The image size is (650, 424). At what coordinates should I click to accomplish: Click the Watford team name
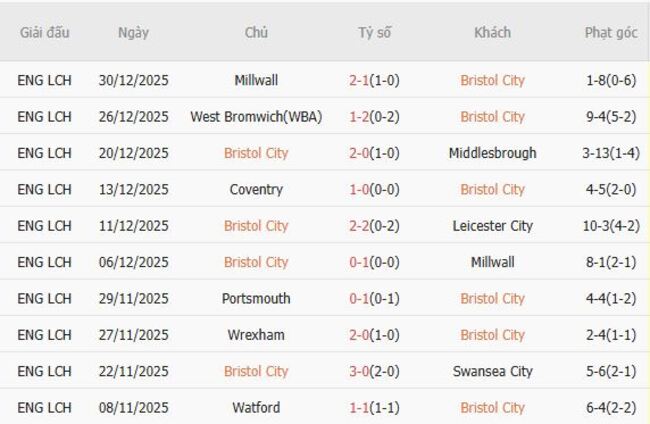(x=256, y=407)
